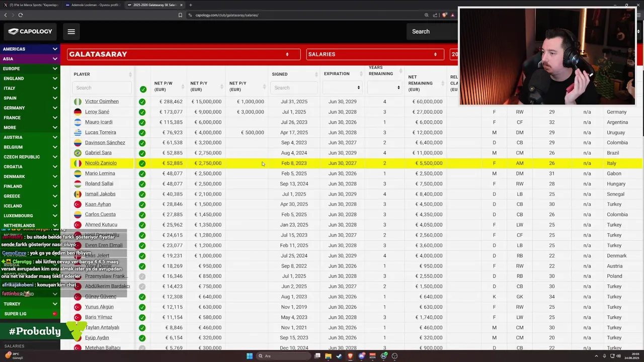Reload the page with the refresh icon

point(20,15)
